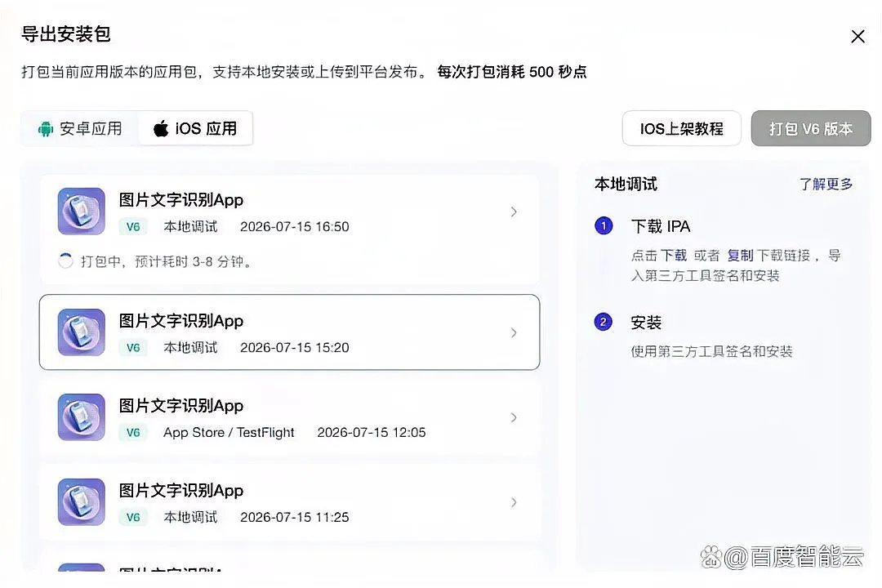Screen dimensions: 882x588
Task: Click the green Android robot icon
Action: (46, 129)
